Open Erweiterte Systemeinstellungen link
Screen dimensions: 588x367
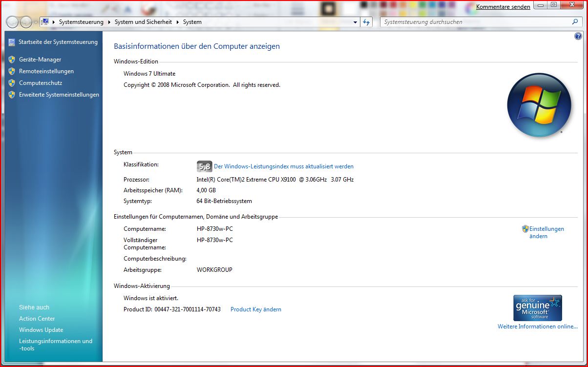pyautogui.click(x=59, y=95)
